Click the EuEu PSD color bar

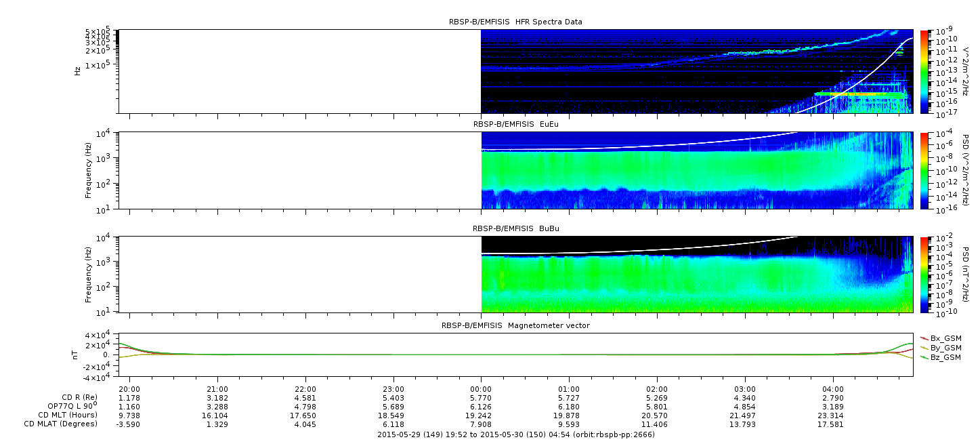tap(924, 170)
